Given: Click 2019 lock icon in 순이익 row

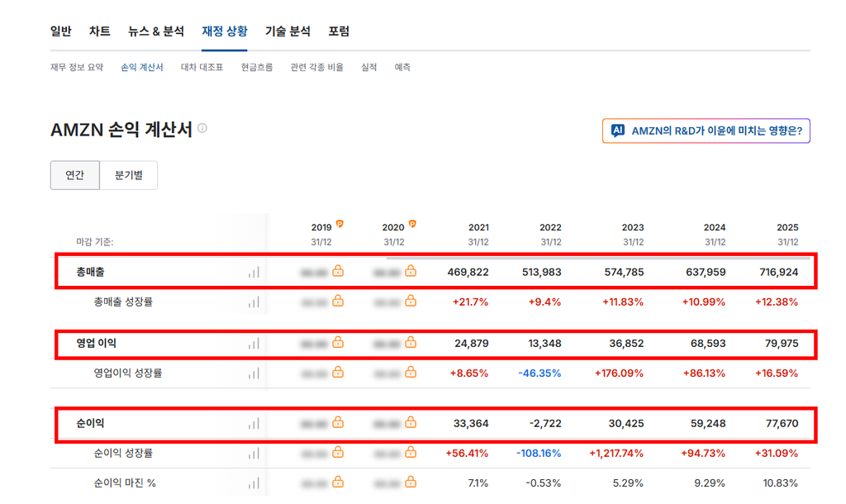Looking at the screenshot, I should tap(338, 422).
